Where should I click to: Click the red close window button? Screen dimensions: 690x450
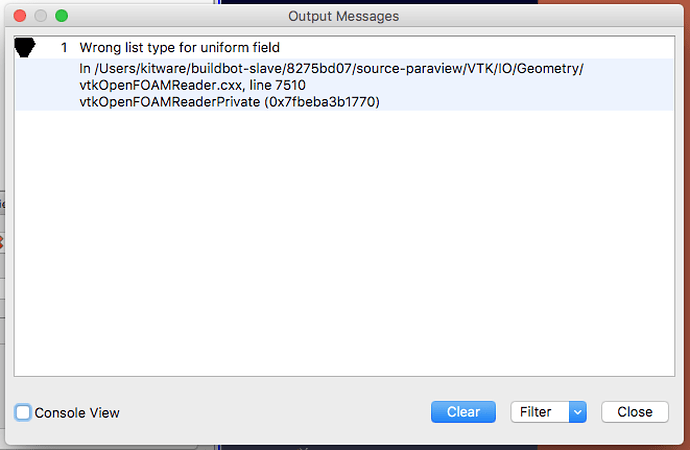(x=22, y=16)
